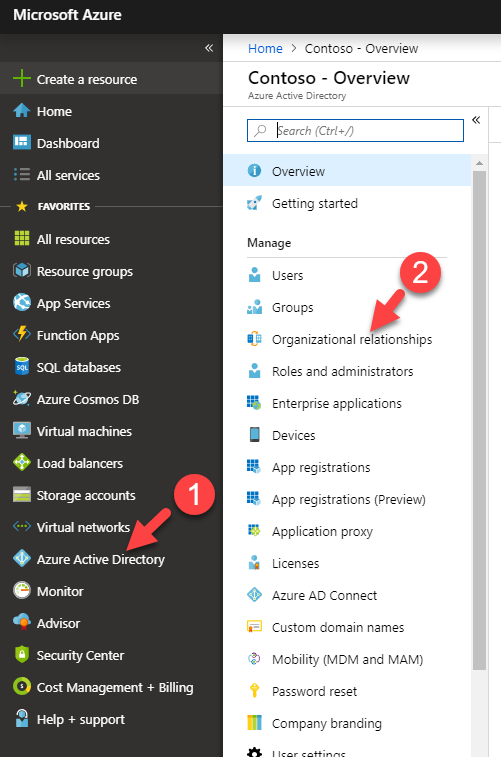Click the green plus Create a resource icon

click(22, 78)
